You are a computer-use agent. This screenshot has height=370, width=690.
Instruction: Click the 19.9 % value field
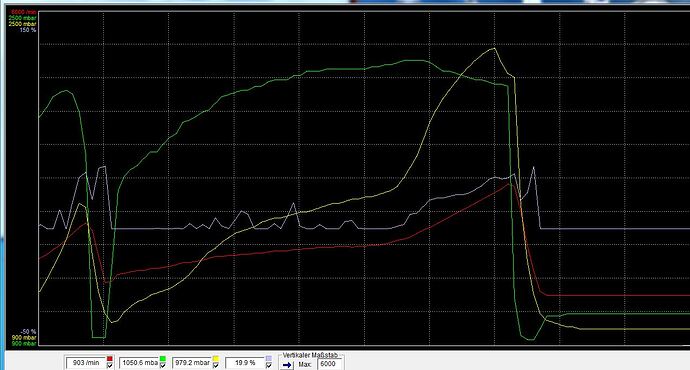pos(245,363)
